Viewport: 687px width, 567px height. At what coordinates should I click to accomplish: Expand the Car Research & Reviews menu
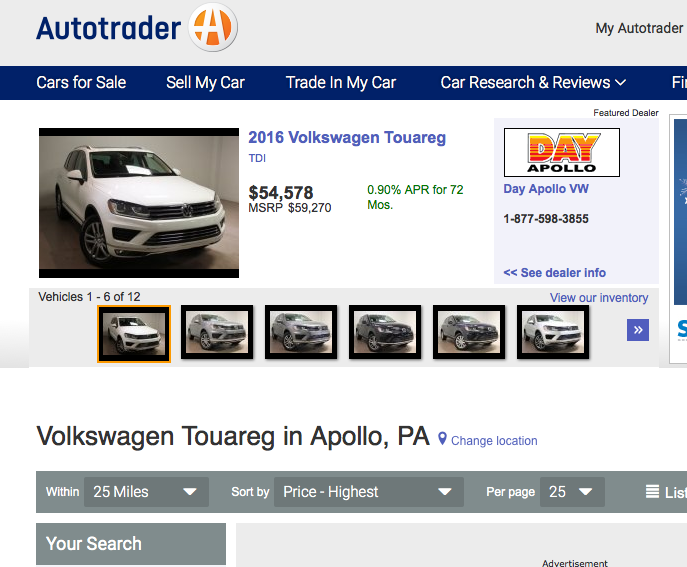tap(533, 82)
